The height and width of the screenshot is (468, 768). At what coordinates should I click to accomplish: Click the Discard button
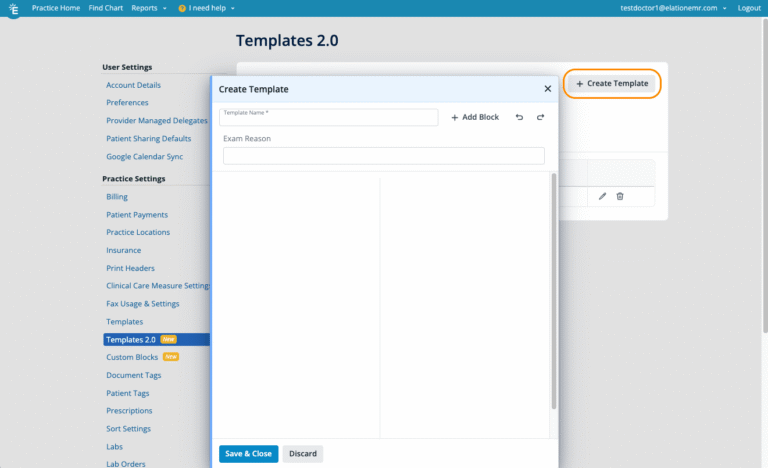click(x=303, y=454)
